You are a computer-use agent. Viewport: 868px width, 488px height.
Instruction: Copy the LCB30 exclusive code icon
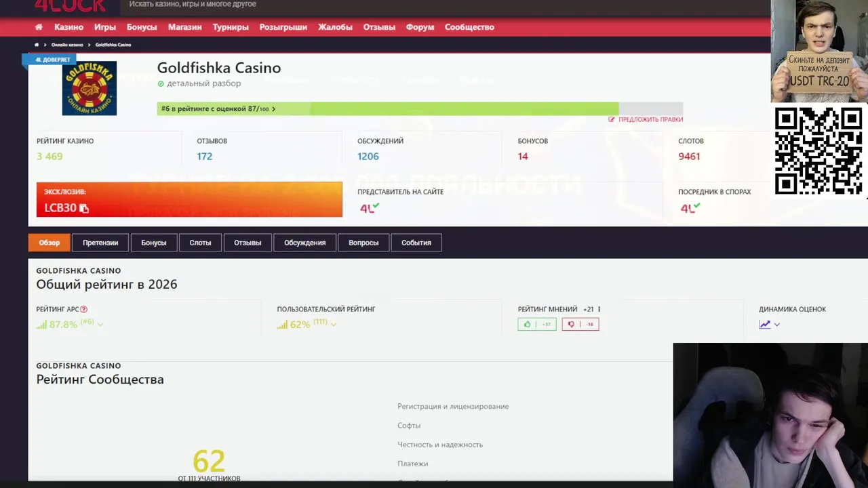(84, 209)
